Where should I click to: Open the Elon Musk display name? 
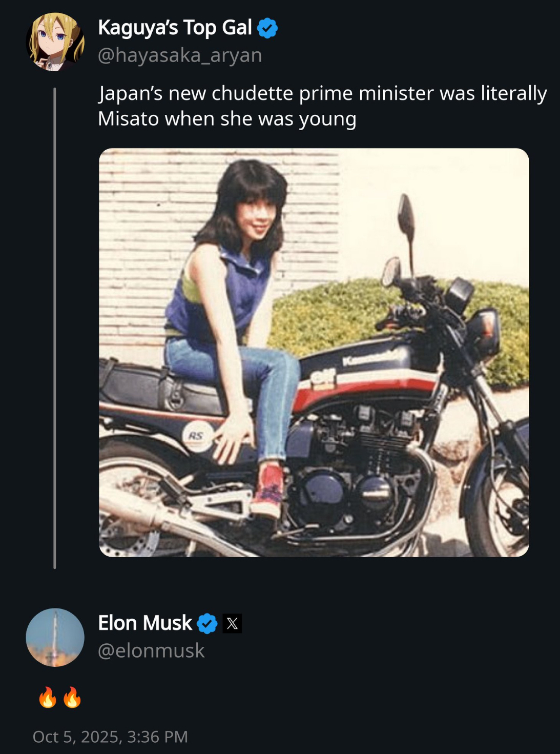click(145, 623)
